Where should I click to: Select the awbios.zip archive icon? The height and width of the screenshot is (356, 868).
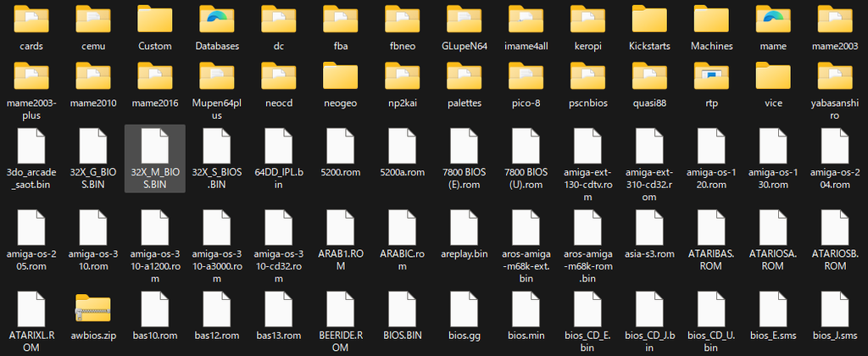[93, 309]
